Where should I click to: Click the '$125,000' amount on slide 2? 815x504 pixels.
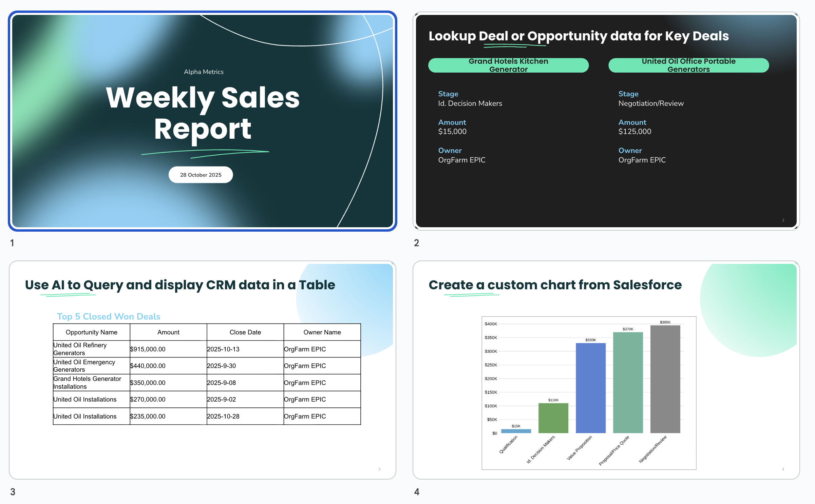(x=634, y=132)
